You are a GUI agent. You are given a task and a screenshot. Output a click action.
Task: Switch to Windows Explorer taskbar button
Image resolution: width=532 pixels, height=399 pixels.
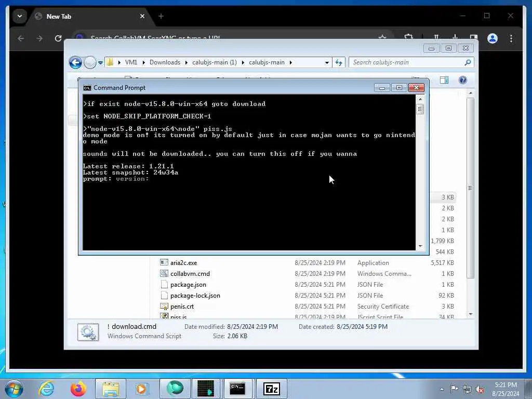pos(111,389)
